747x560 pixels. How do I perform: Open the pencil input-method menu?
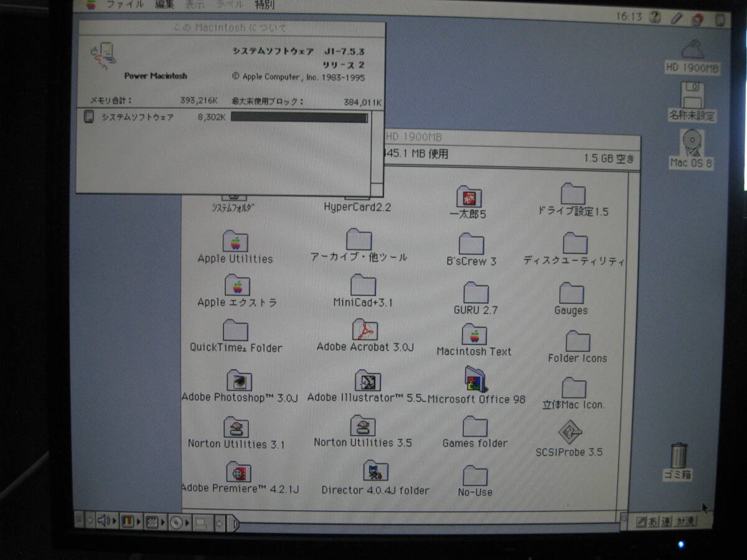pyautogui.click(x=676, y=18)
